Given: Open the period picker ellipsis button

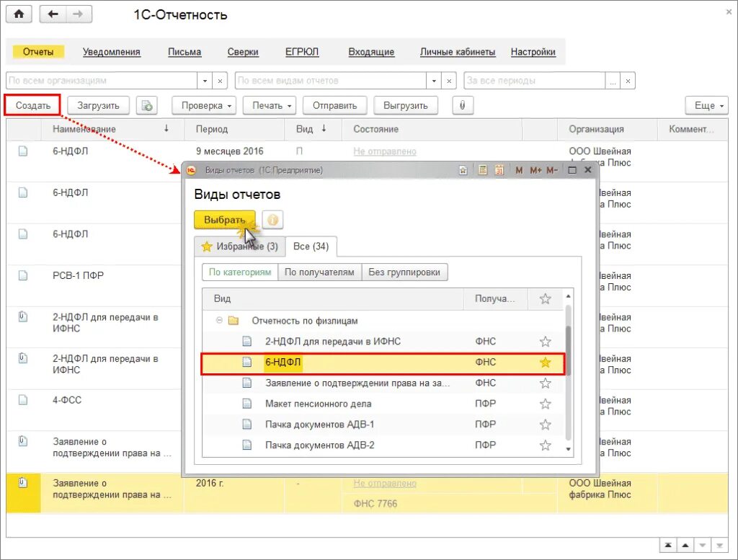Looking at the screenshot, I should [x=613, y=81].
